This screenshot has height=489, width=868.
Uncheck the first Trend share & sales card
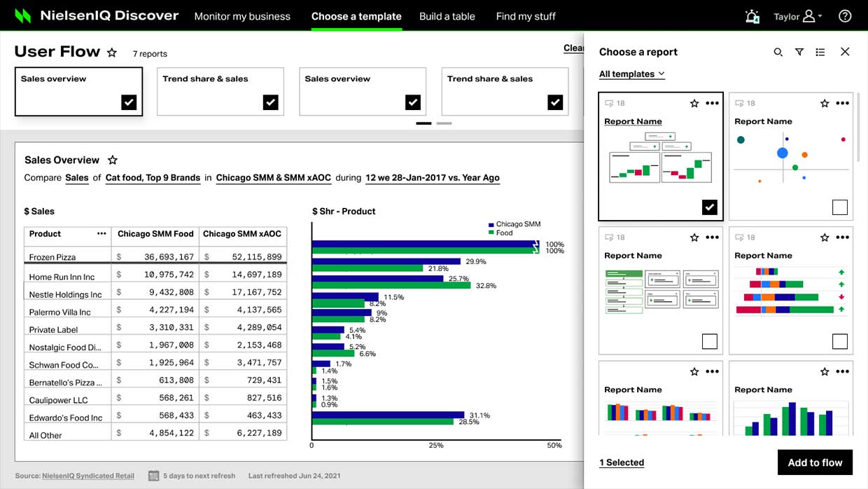271,102
